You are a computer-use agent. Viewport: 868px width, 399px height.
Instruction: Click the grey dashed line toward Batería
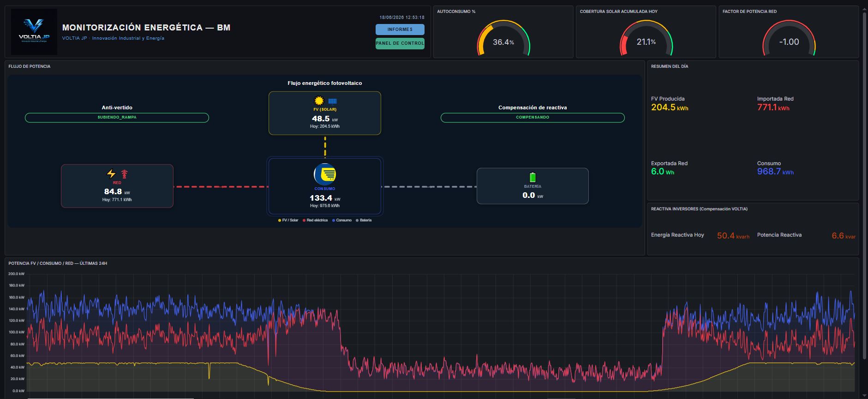click(x=429, y=187)
